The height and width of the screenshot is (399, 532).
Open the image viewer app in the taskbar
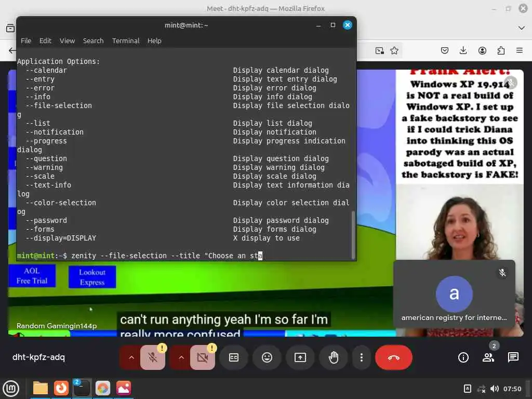click(124, 388)
